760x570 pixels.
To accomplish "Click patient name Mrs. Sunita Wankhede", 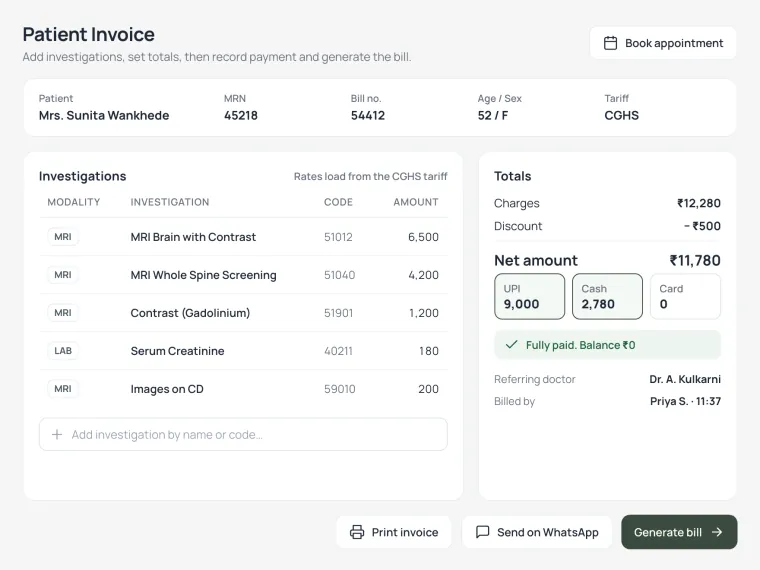I will tap(104, 115).
